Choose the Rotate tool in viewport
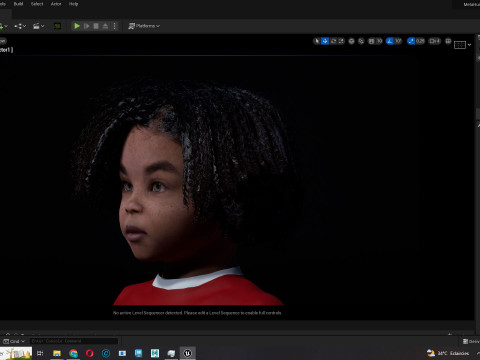Image resolution: width=480 pixels, height=360 pixels. pyautogui.click(x=333, y=41)
